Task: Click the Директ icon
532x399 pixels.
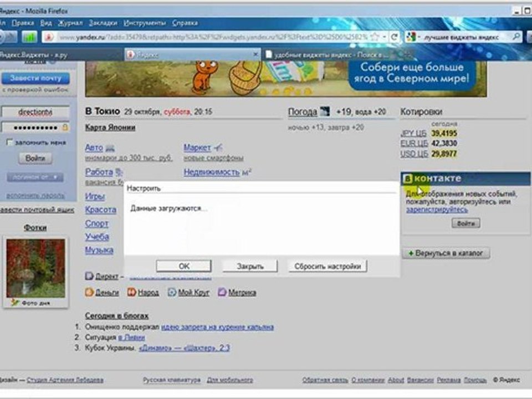Action: (x=89, y=276)
